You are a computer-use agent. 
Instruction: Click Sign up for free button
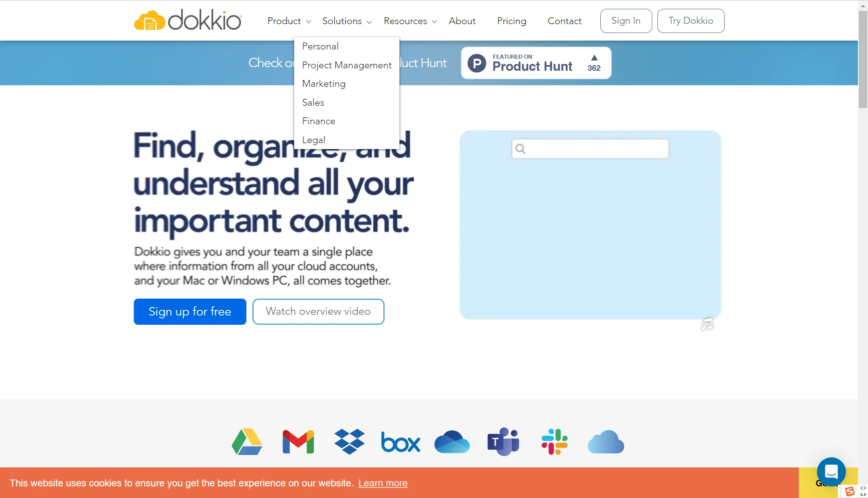pyautogui.click(x=190, y=312)
